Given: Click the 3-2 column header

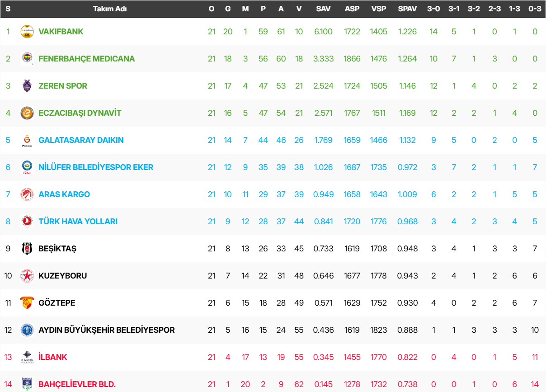Looking at the screenshot, I should (x=474, y=9).
